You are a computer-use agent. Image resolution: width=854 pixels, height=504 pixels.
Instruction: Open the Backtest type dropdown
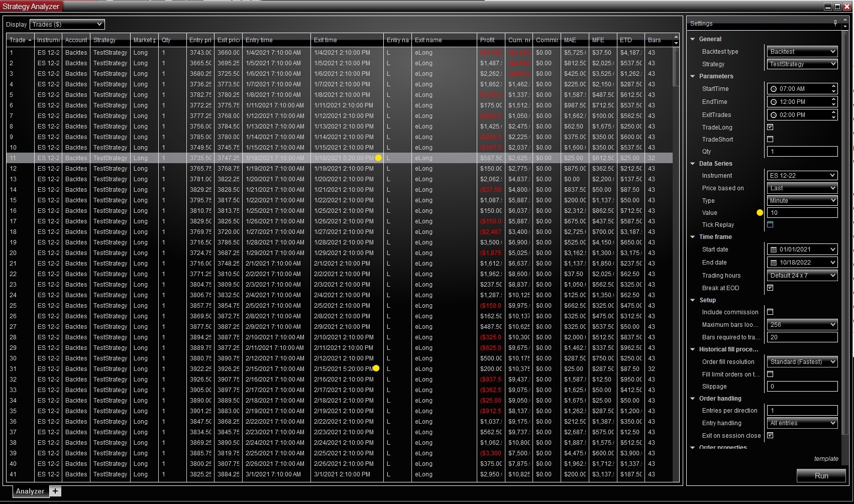point(802,52)
